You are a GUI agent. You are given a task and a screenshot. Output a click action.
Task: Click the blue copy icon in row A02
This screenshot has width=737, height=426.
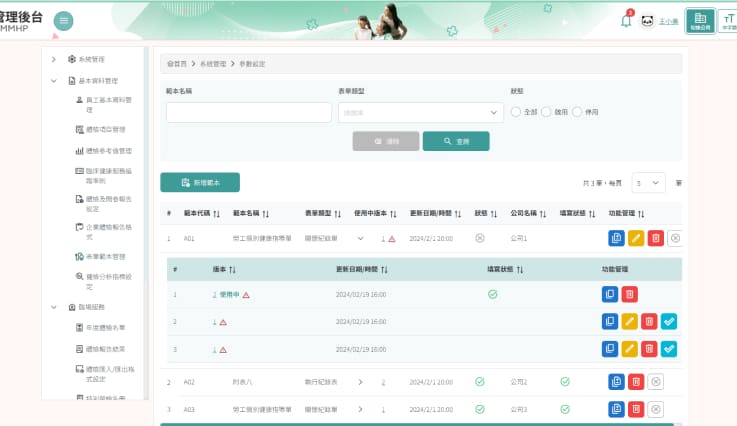616,381
